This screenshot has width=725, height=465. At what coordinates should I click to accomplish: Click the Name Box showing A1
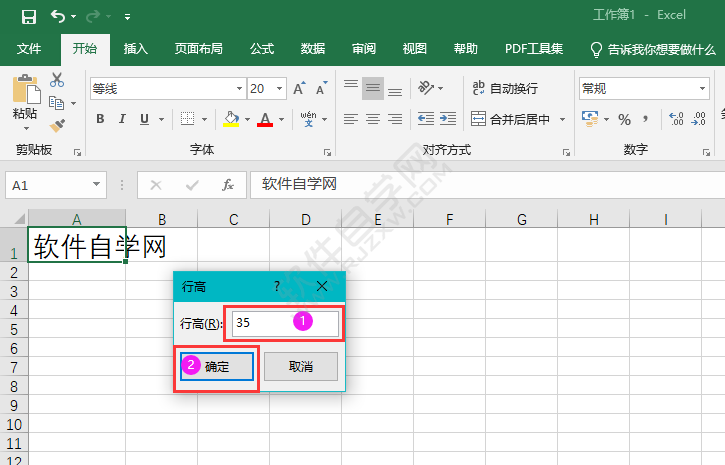(x=56, y=185)
